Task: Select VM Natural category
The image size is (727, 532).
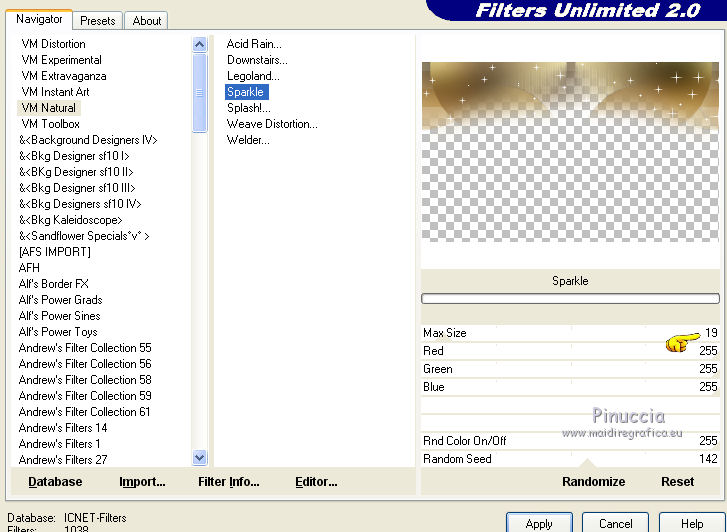Action: (x=49, y=108)
